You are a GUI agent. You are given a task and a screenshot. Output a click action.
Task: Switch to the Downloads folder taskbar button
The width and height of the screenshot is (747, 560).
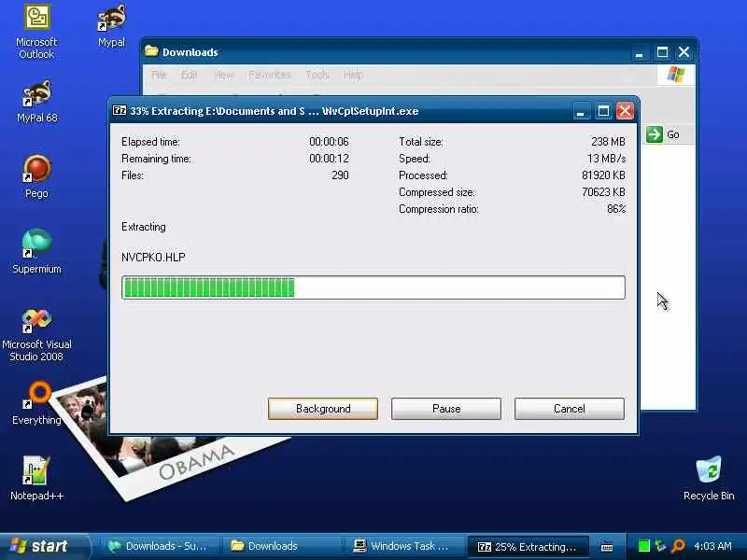point(281,546)
